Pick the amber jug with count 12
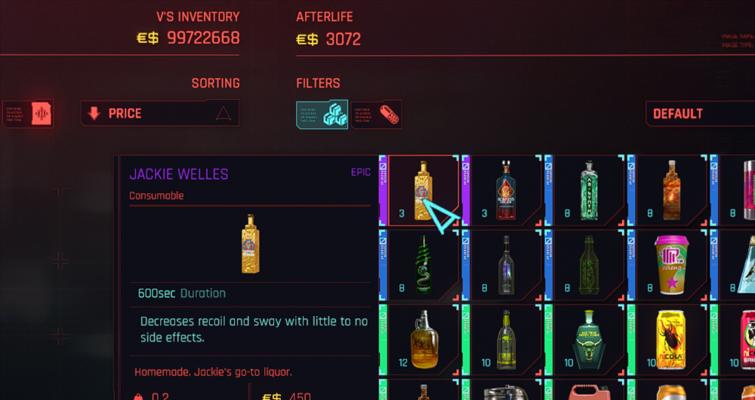The height and width of the screenshot is (400, 755). pyautogui.click(x=423, y=339)
